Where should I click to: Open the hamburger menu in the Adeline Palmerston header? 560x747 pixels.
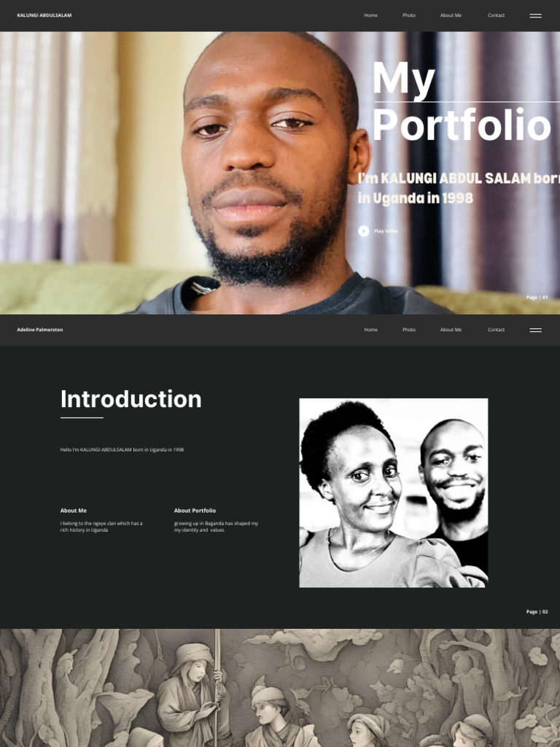pos(535,330)
